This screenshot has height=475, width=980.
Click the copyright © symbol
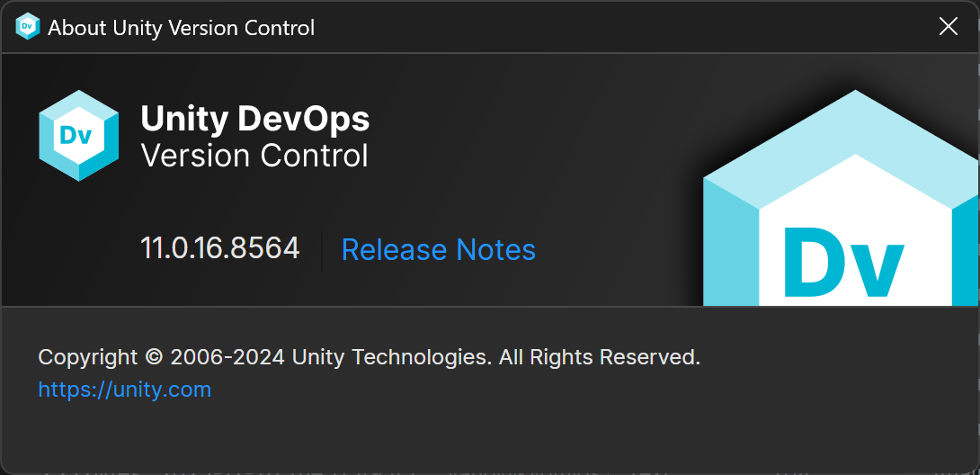tap(154, 357)
